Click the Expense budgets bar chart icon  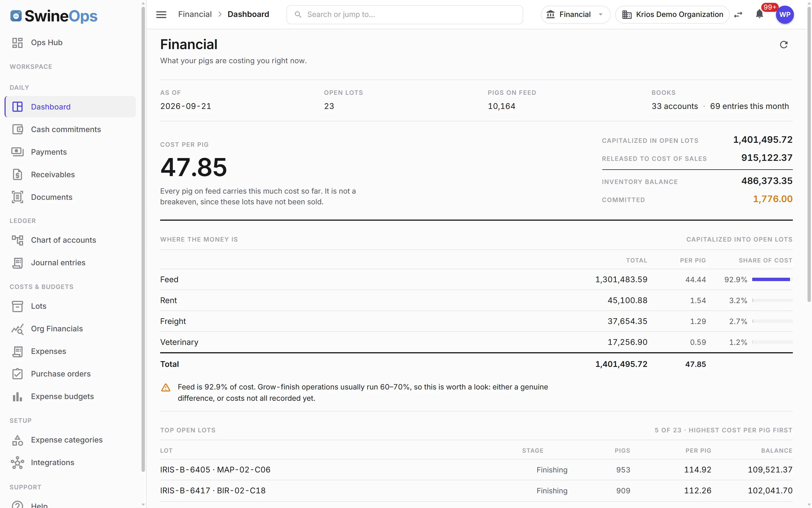pos(17,397)
